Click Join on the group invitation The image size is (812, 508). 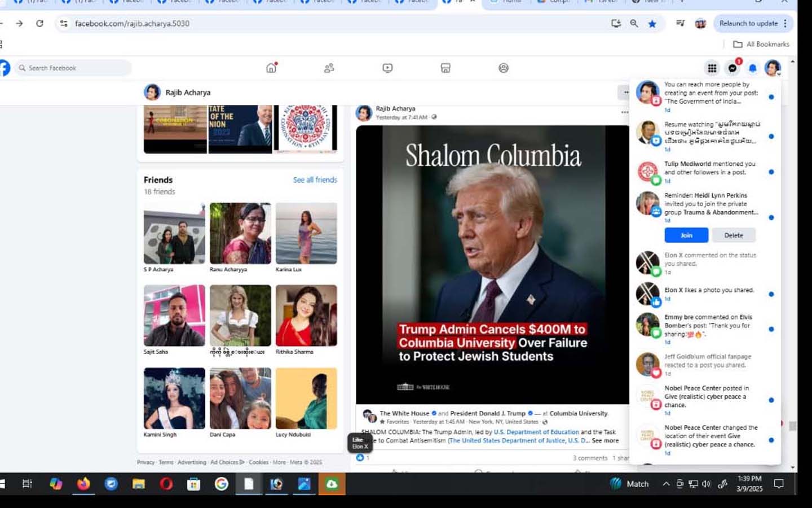[686, 235]
